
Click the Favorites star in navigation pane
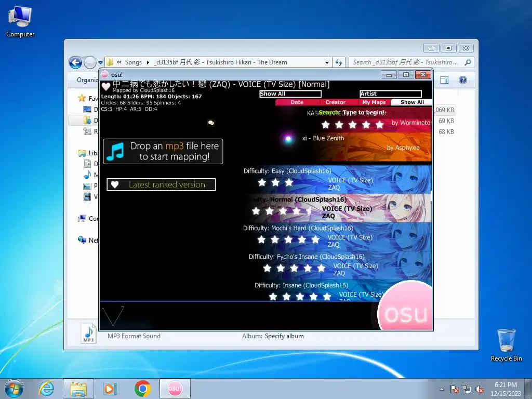pyautogui.click(x=82, y=98)
